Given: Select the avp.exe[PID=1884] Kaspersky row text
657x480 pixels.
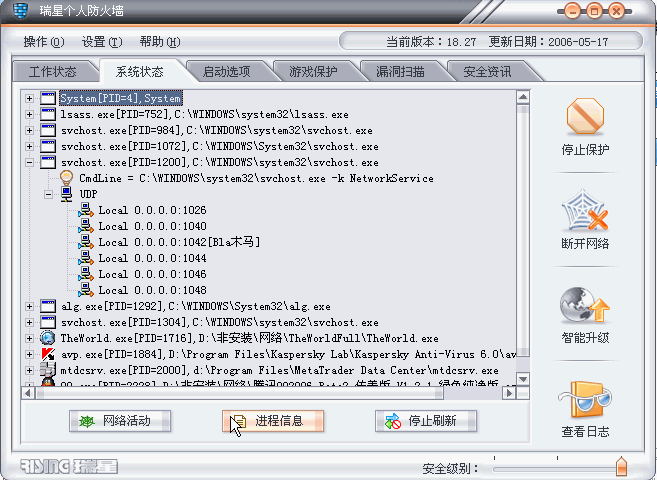Looking at the screenshot, I should (288, 354).
